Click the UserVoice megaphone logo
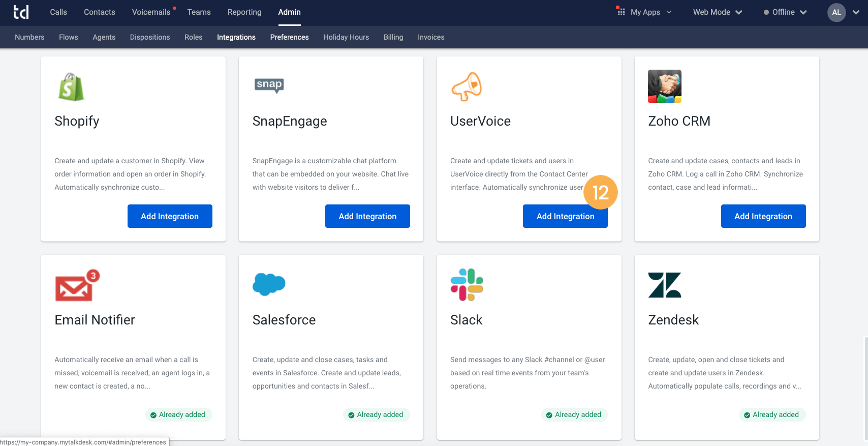The width and height of the screenshot is (868, 446). (x=467, y=86)
